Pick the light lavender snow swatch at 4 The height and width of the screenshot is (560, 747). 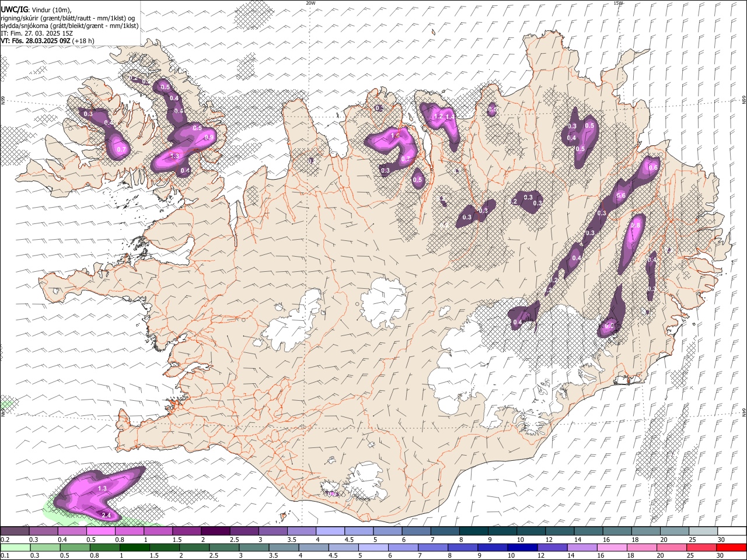pos(330,531)
